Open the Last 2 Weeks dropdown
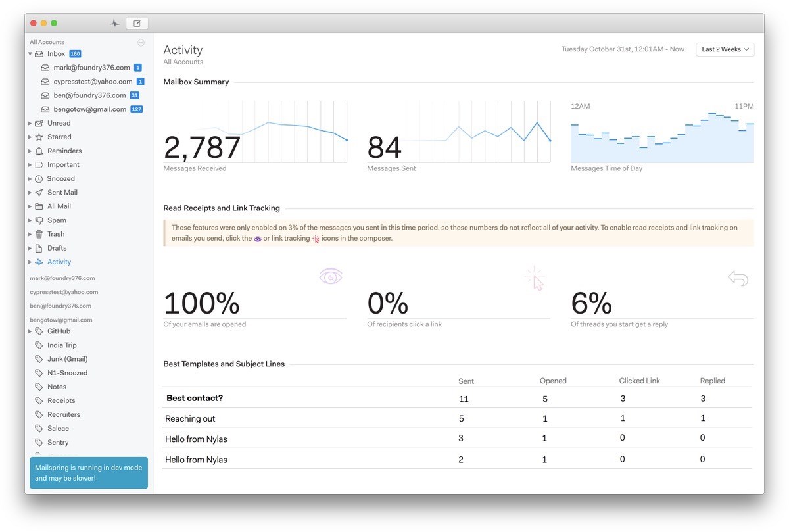Screen dimensions: 789x532 [725, 49]
